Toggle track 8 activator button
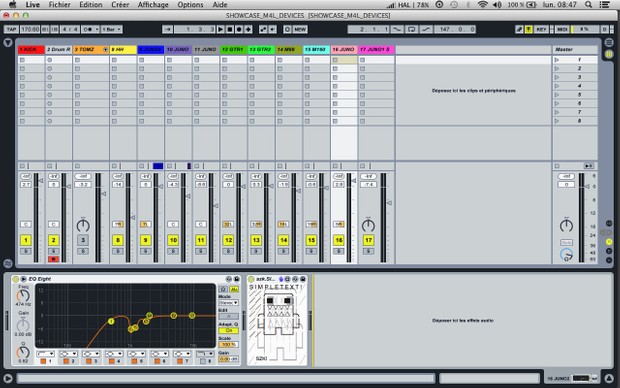This screenshot has height=388, width=620. [x=118, y=240]
